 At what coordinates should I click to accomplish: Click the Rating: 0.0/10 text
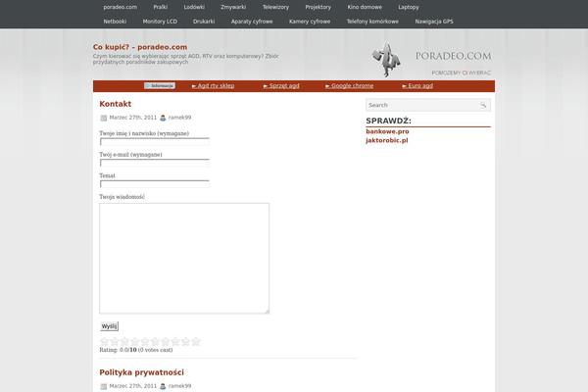(x=119, y=350)
